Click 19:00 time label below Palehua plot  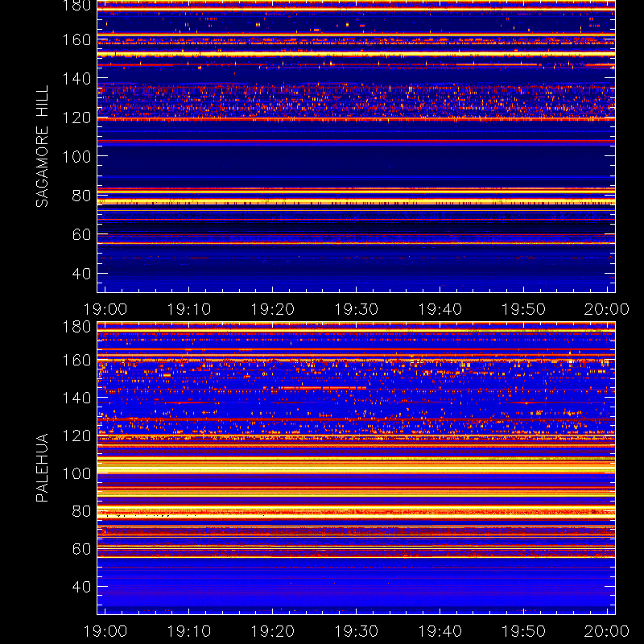click(105, 631)
